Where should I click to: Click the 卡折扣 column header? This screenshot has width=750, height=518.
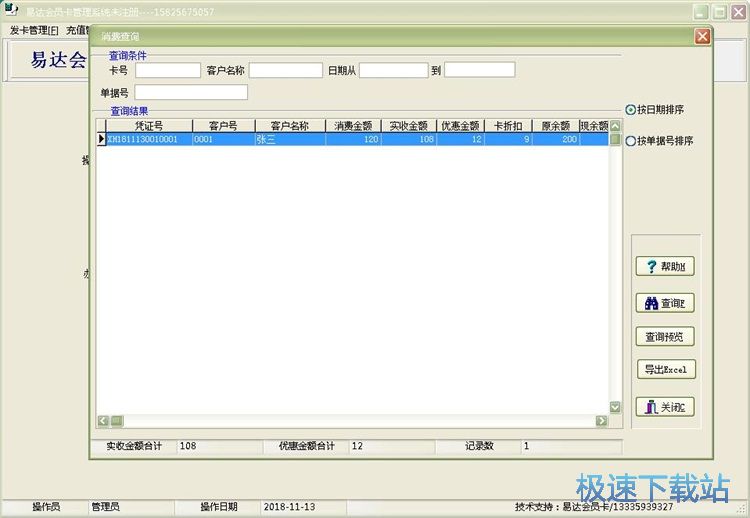click(508, 126)
